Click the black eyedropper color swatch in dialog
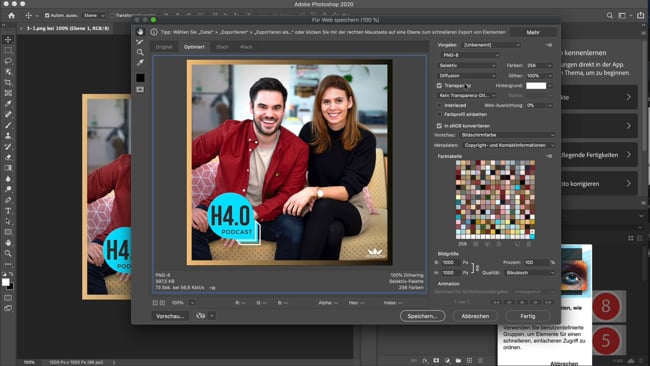 pyautogui.click(x=140, y=78)
